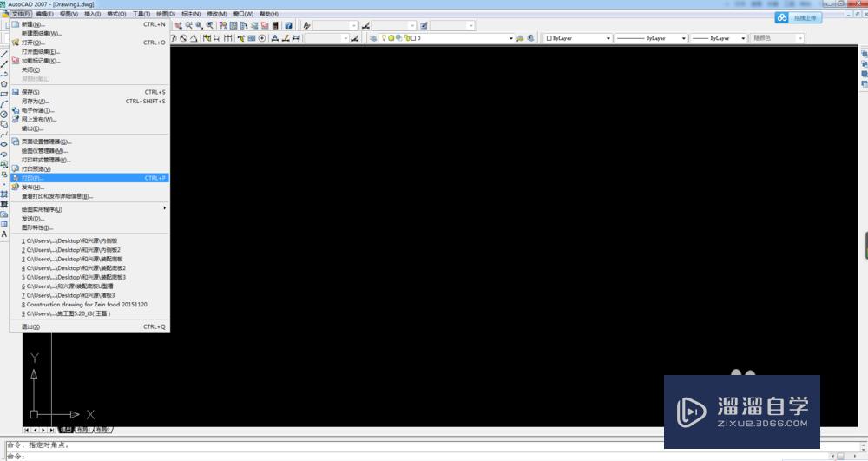This screenshot has width=868, height=461.
Task: Open the 文件(F) menu in menu bar
Action: (x=21, y=14)
